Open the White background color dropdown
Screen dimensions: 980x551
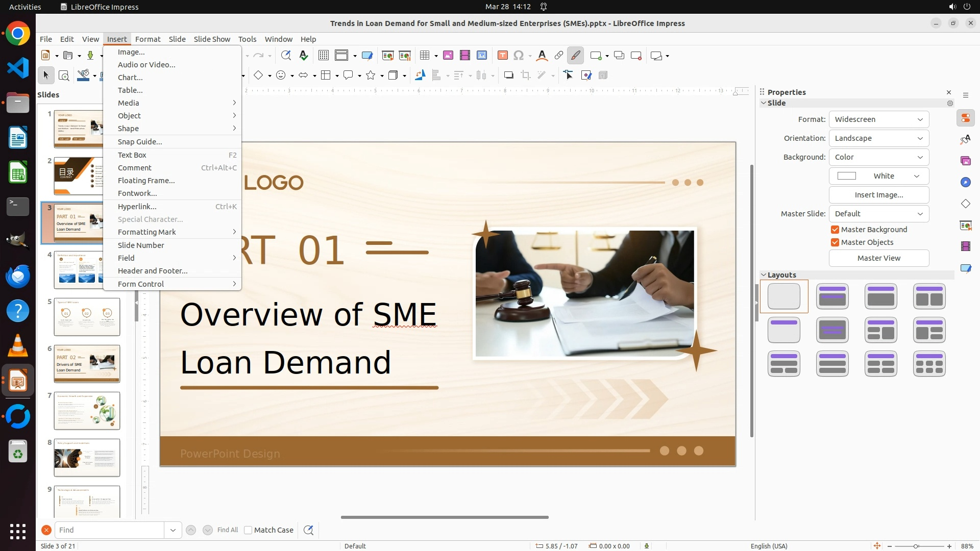(x=878, y=176)
